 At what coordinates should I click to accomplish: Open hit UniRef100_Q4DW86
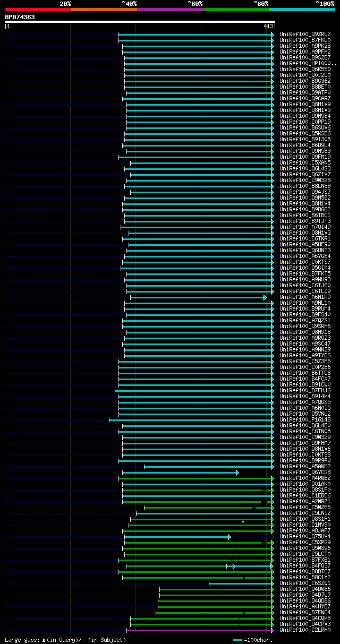tap(305, 589)
